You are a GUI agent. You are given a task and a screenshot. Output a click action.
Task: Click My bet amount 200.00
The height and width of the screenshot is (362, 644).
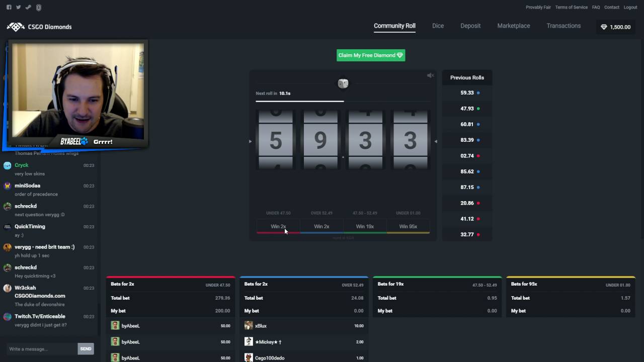pyautogui.click(x=222, y=311)
